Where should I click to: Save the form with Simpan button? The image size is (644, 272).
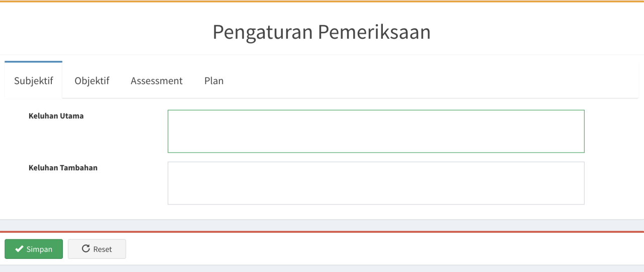[x=34, y=249]
